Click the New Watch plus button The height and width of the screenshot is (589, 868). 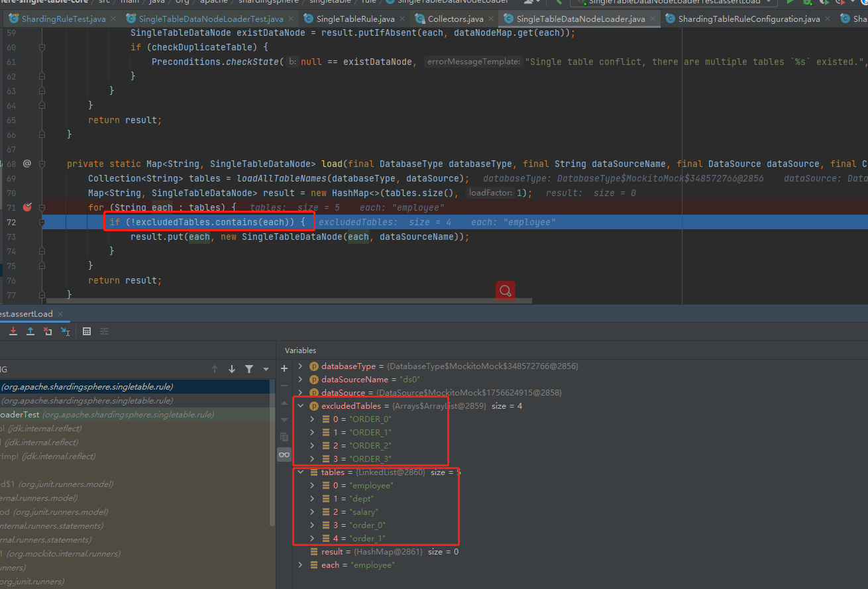[x=284, y=368]
